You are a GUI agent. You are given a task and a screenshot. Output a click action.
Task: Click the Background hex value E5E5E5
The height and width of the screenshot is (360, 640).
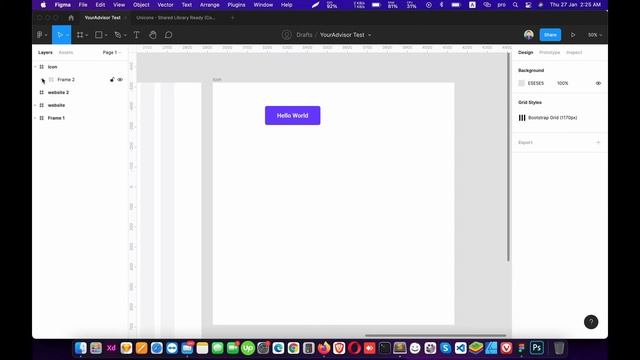click(x=536, y=83)
